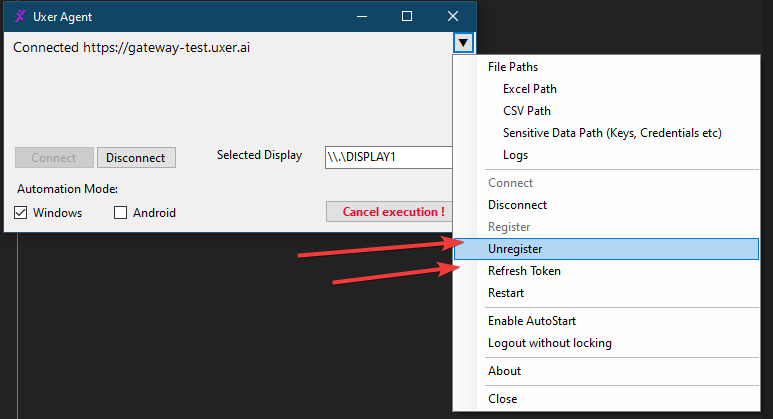Click the Automation Mode label
The image size is (773, 419).
(68, 189)
